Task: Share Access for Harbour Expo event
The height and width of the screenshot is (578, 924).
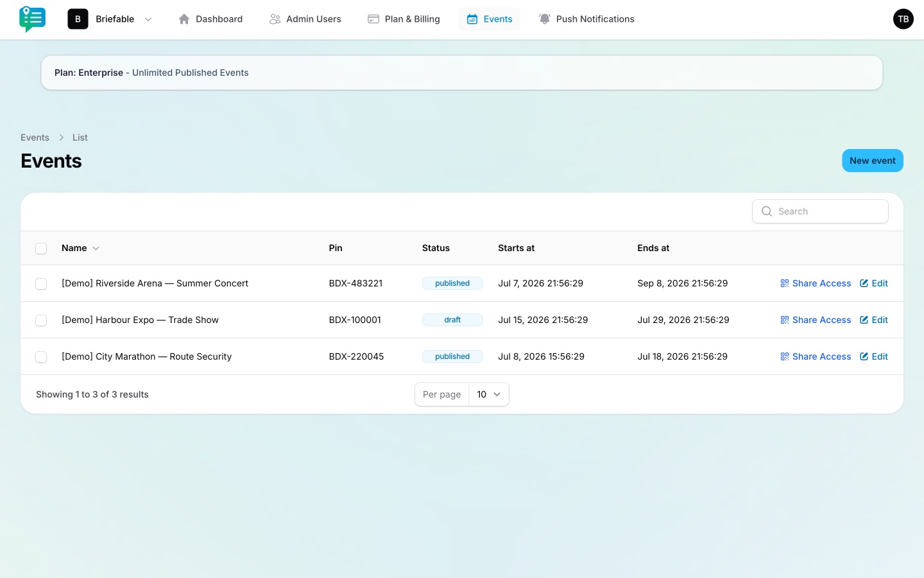Action: click(x=816, y=320)
